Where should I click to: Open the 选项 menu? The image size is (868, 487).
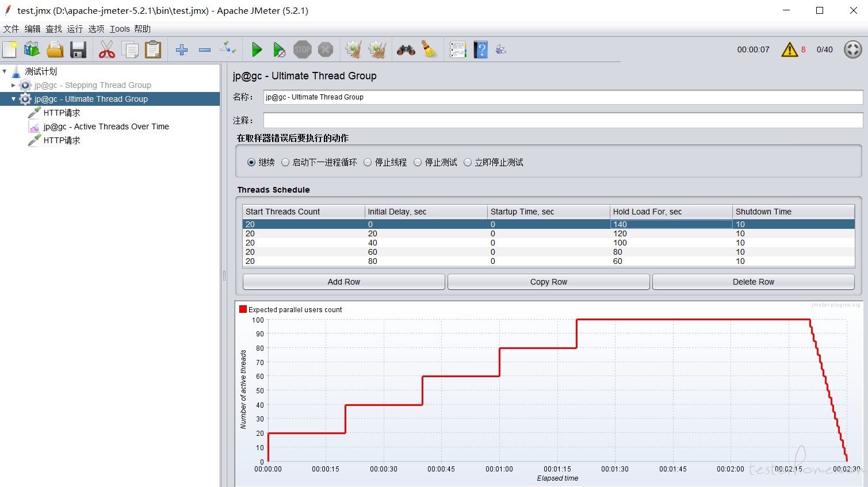point(96,29)
